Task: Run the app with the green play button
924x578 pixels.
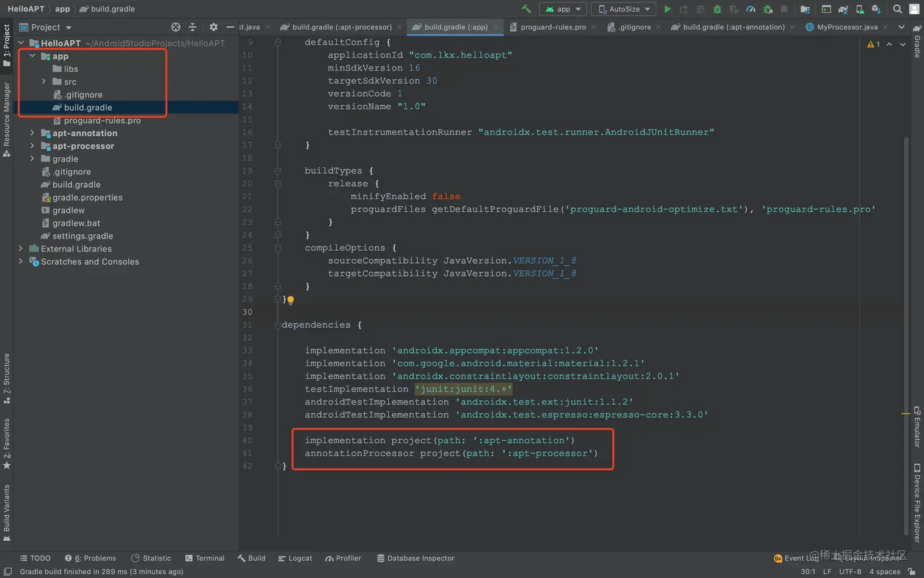Action: 667,9
